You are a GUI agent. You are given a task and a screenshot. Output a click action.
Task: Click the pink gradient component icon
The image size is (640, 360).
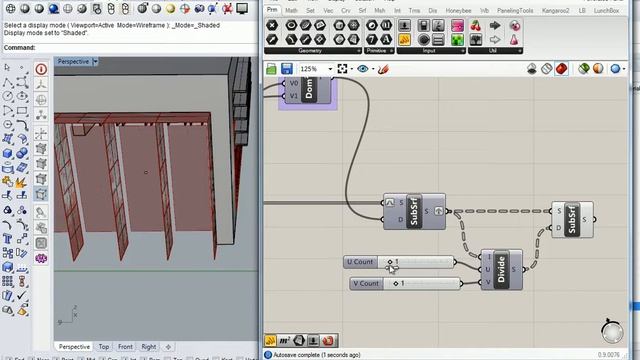click(x=457, y=26)
